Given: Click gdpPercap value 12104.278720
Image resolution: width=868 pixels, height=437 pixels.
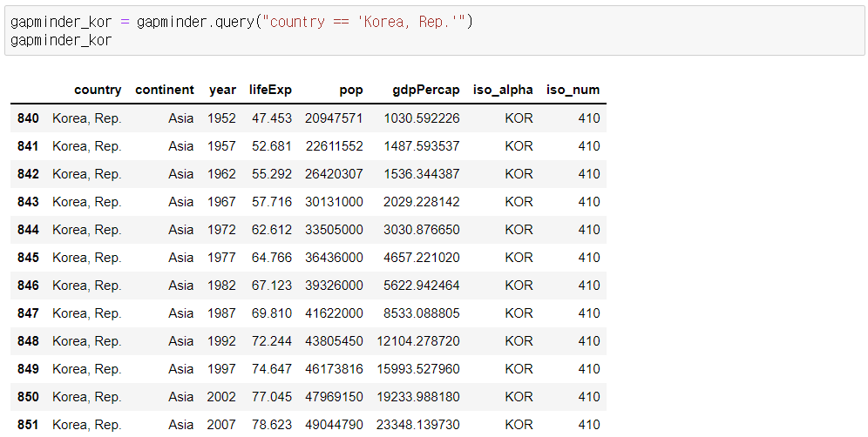Looking at the screenshot, I should coord(418,340).
